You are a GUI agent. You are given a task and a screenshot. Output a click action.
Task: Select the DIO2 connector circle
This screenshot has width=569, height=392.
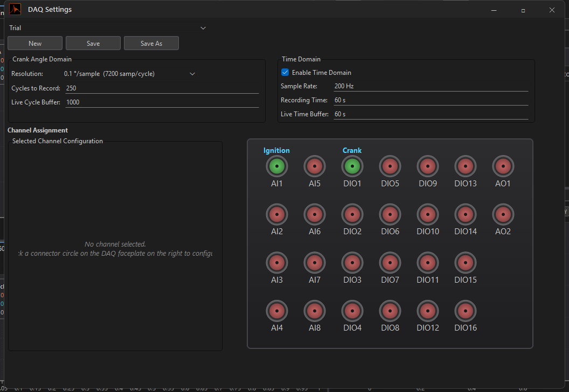coord(352,214)
